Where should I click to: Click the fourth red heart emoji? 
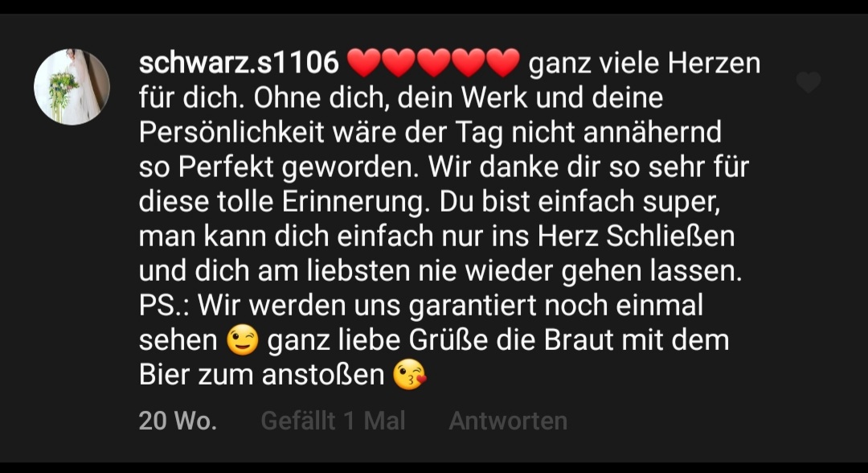(469, 63)
